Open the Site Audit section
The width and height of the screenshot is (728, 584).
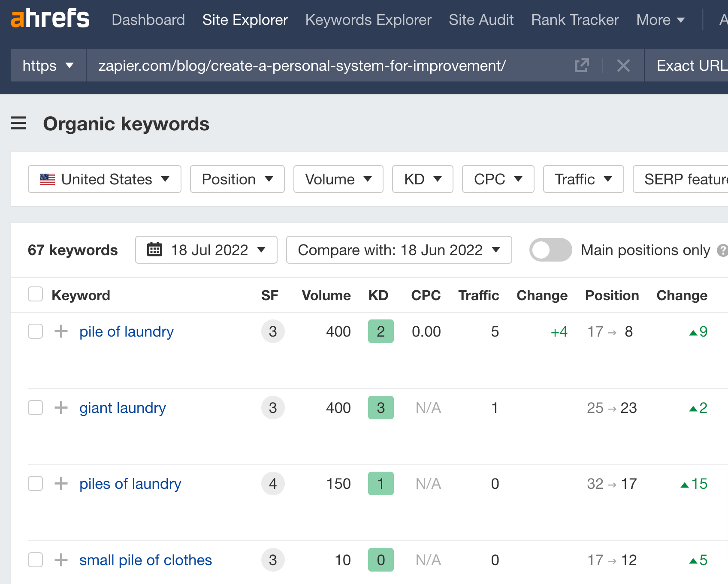[x=481, y=20]
